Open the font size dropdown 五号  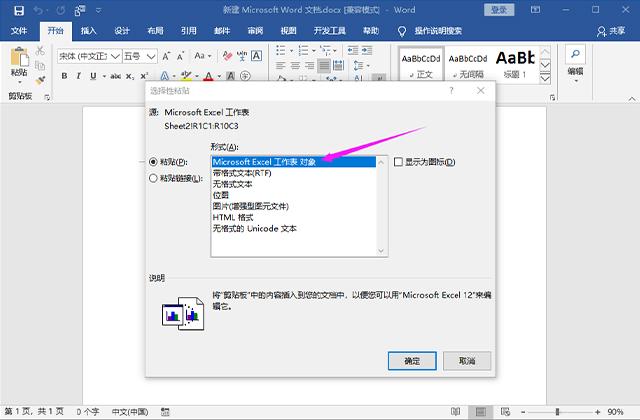click(151, 56)
